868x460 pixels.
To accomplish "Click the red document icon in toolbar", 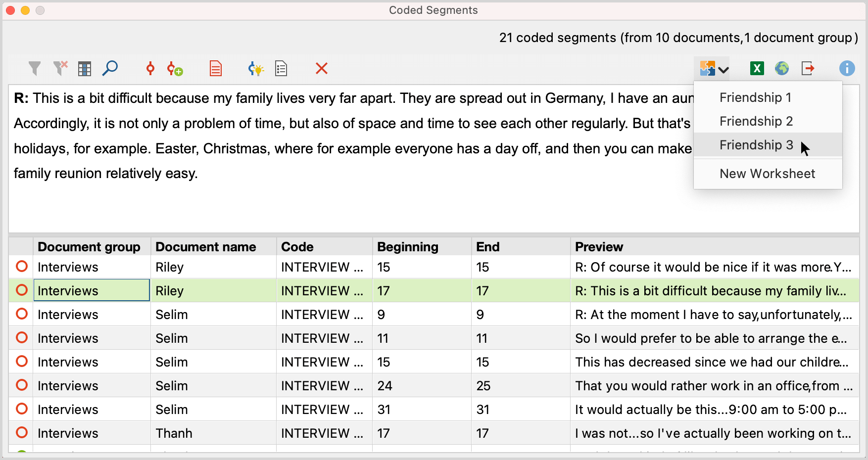I will pos(216,68).
